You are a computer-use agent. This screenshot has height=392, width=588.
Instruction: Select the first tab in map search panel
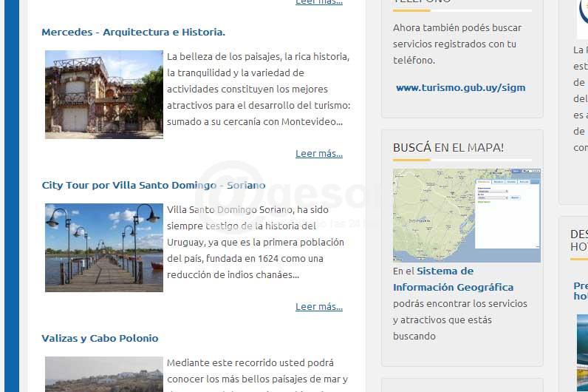coord(483,181)
